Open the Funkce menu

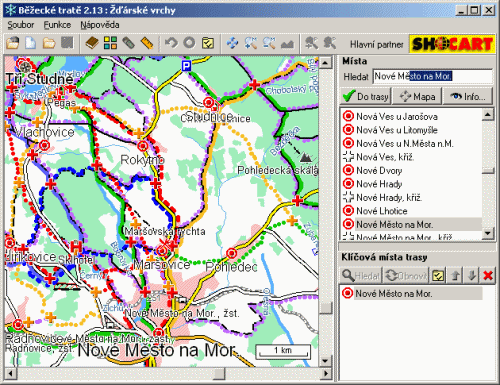click(57, 25)
